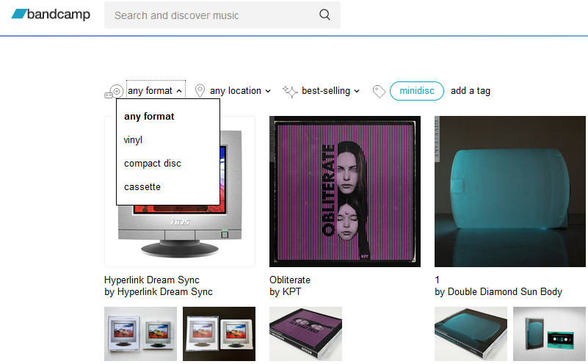Click the tag label icon
The image size is (588, 364).
pyautogui.click(x=379, y=92)
